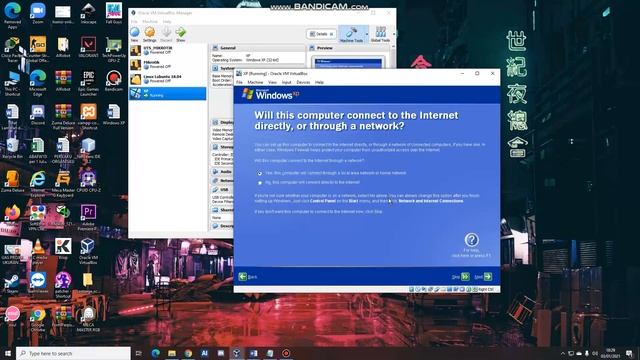Click the Bandicam record icon in taskbar

[x=286, y=353]
